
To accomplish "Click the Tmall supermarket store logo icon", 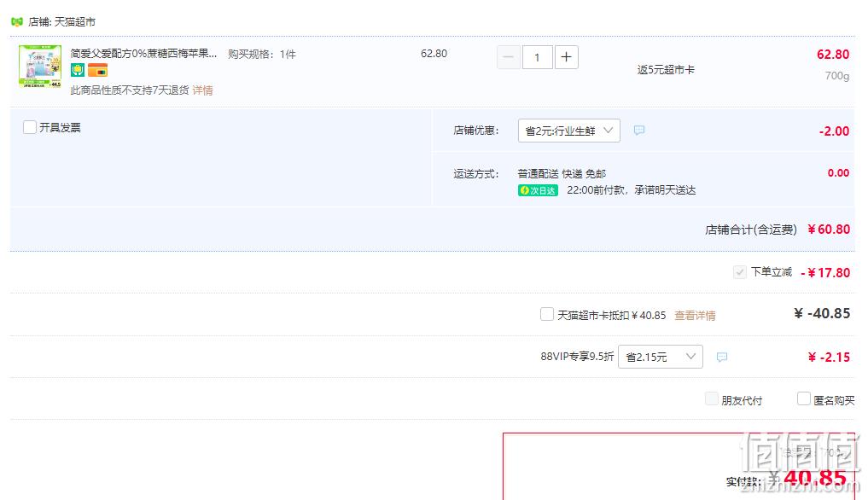I will click(x=17, y=21).
